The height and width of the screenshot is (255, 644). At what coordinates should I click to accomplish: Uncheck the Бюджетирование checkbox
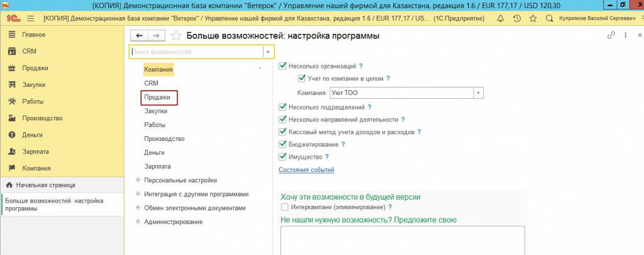282,144
